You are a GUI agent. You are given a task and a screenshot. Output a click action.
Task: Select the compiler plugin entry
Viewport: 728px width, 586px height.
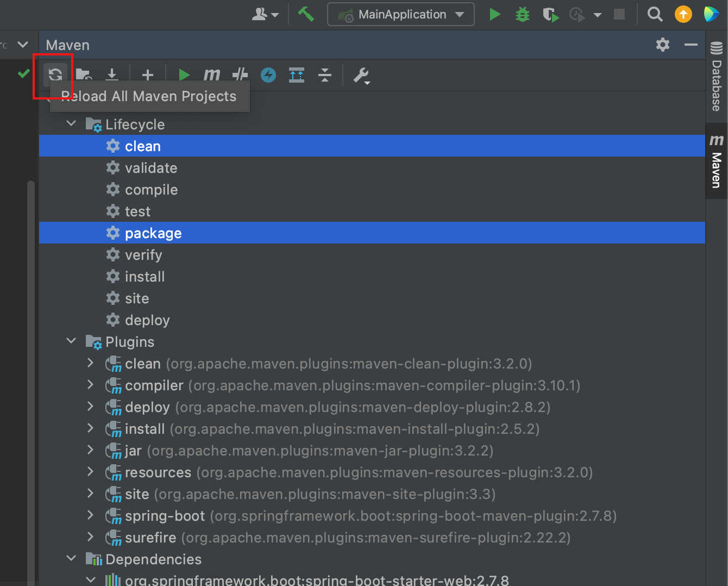(372, 385)
